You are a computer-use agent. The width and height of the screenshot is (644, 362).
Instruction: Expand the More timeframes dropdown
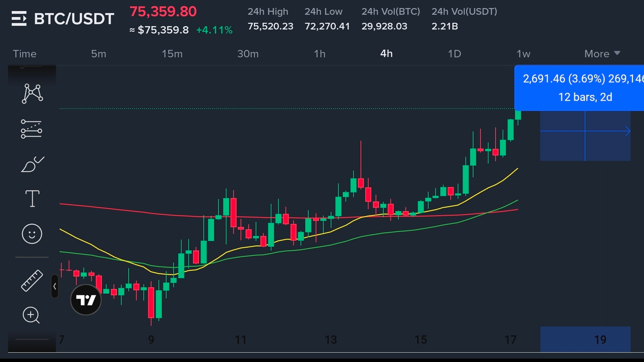point(602,54)
